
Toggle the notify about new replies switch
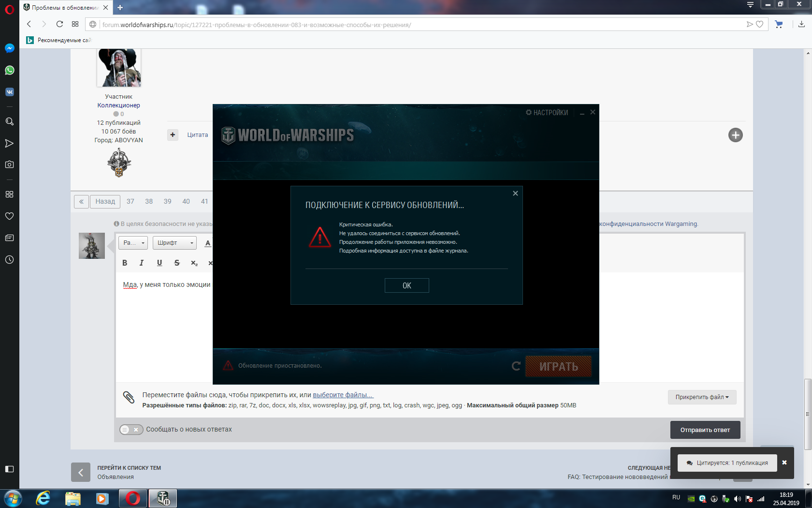131,430
